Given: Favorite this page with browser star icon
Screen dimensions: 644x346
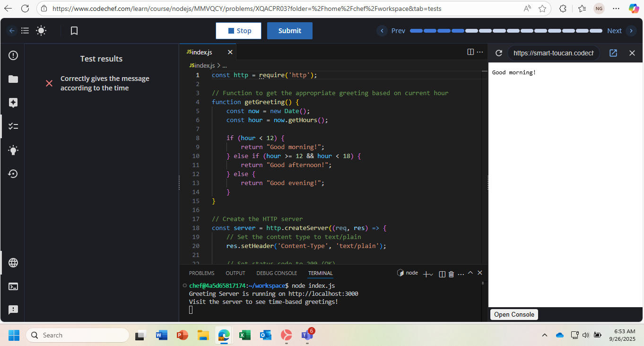Looking at the screenshot, I should pos(542,9).
